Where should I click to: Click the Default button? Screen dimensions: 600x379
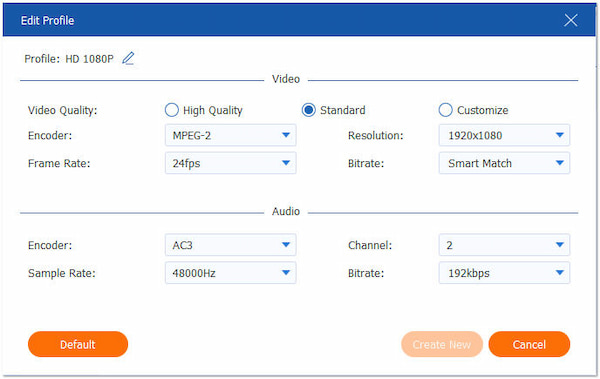[78, 344]
